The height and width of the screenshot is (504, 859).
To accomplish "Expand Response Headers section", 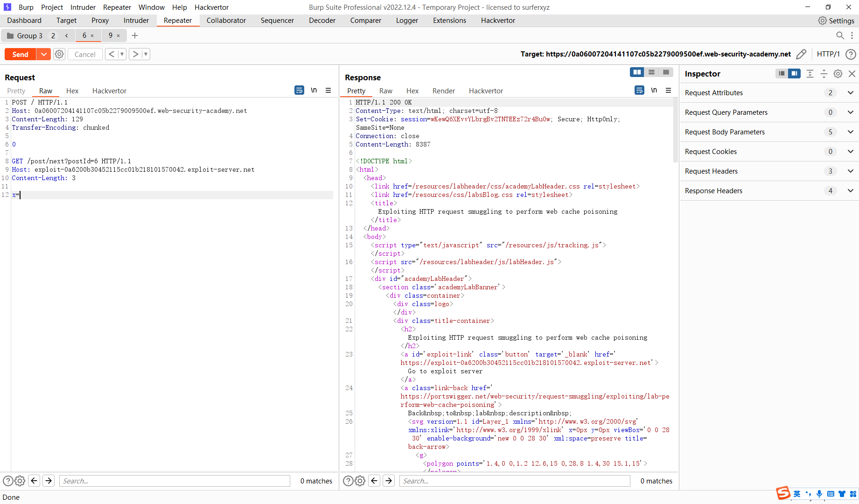I will pyautogui.click(x=769, y=191).
